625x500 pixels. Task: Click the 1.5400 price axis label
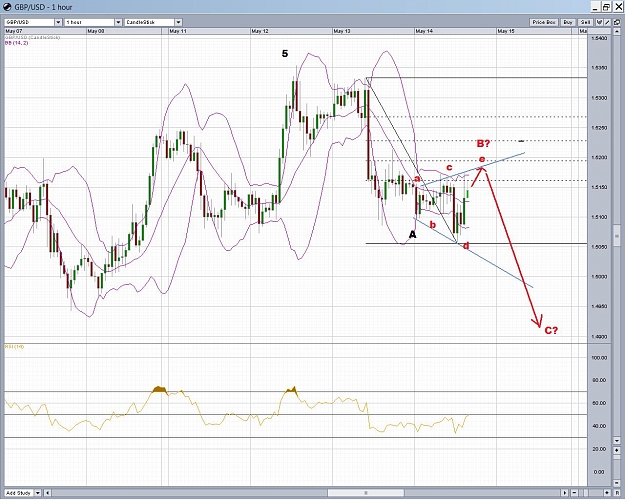click(x=599, y=38)
